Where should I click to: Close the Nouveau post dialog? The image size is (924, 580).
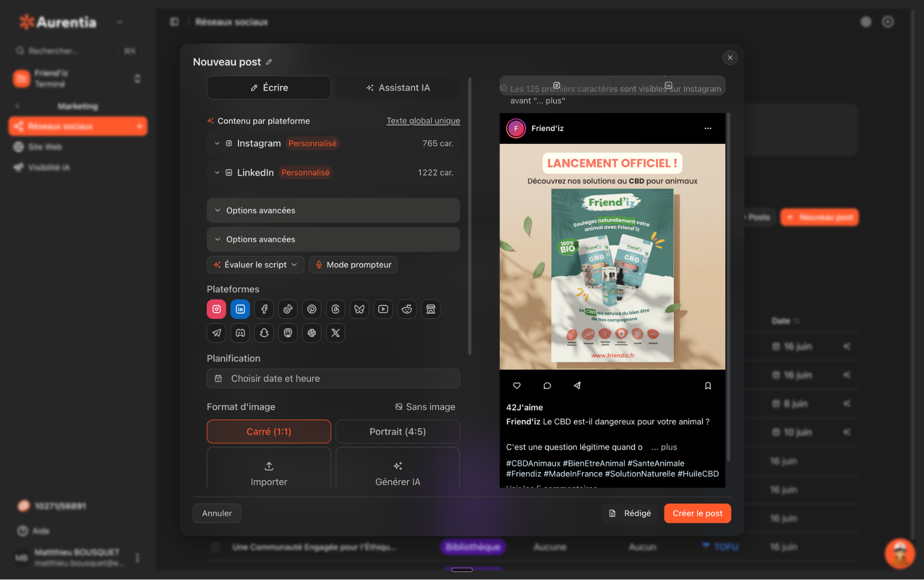(730, 57)
